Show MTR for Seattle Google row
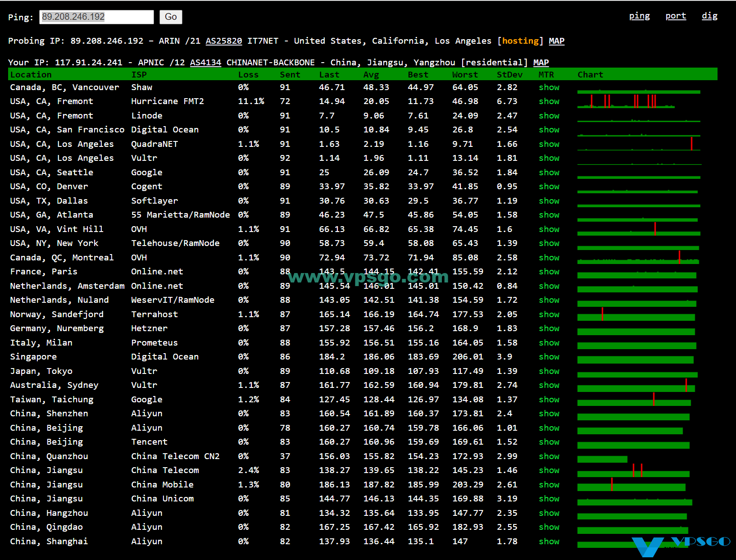The image size is (736, 560). [x=549, y=173]
